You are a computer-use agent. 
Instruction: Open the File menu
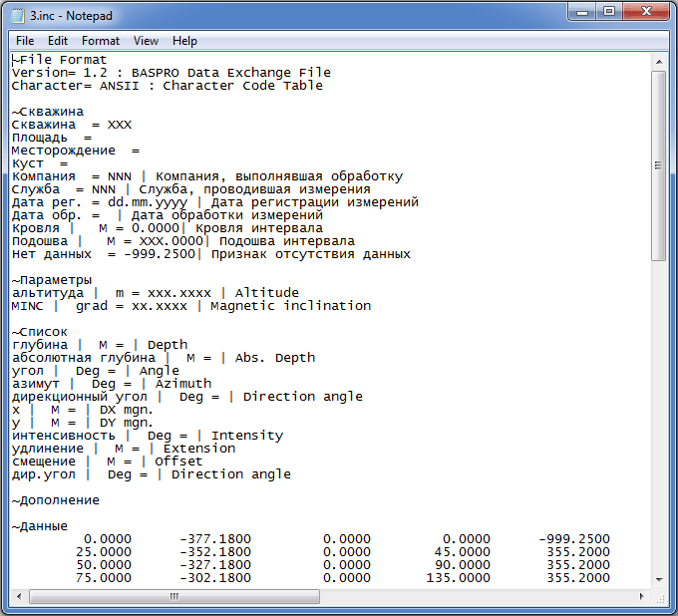tap(25, 41)
